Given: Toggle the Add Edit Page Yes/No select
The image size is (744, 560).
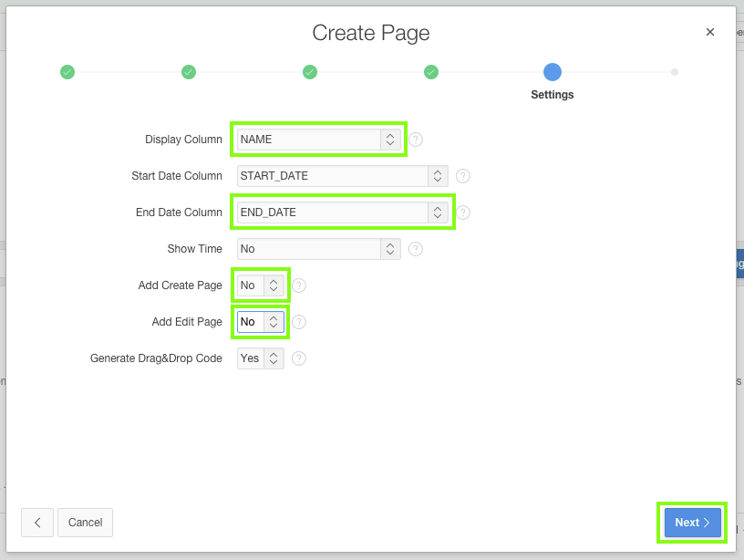Looking at the screenshot, I should [x=261, y=322].
